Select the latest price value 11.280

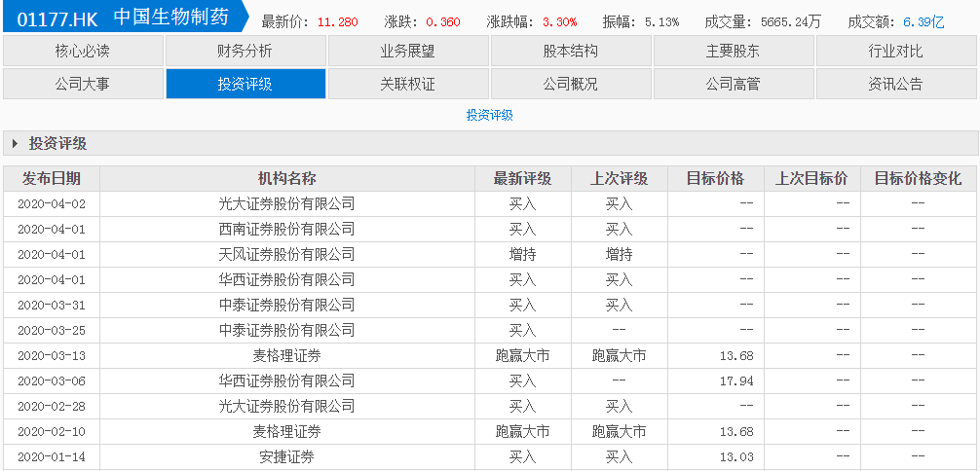[x=337, y=22]
